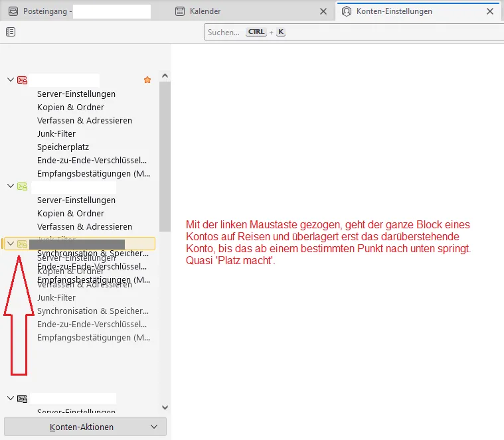Collapse the account with the black mail icon
Viewport: 504px width, 440px height.
click(11, 398)
